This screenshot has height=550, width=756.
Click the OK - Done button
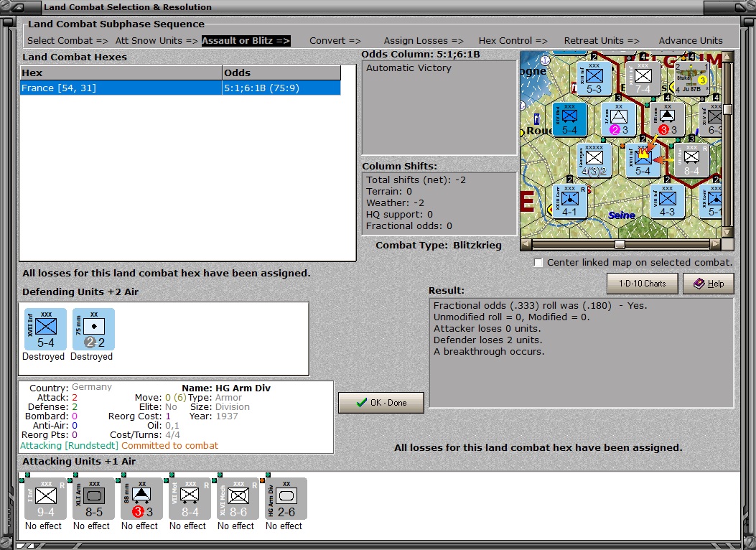381,403
